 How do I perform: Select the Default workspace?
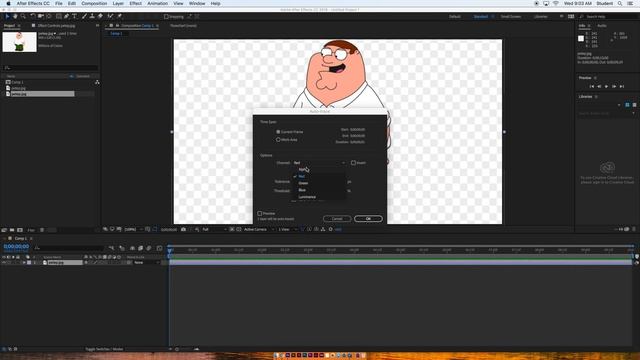point(455,17)
